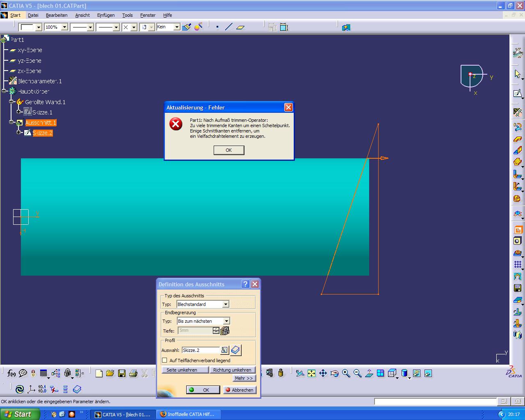This screenshot has width=525, height=420.
Task: Open the Bearbeiten menu
Action: (x=57, y=15)
